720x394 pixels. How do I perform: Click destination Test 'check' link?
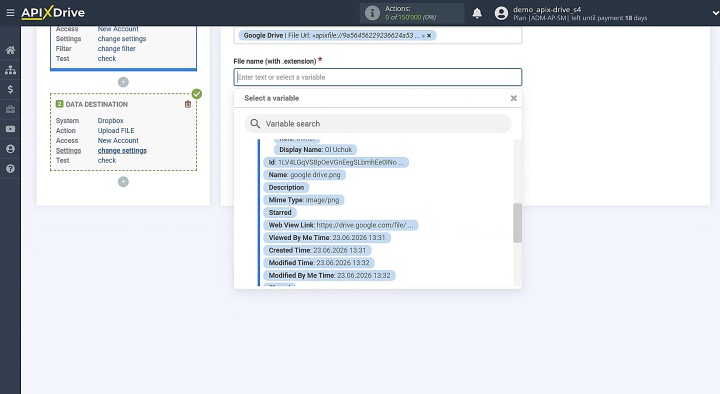[107, 161]
